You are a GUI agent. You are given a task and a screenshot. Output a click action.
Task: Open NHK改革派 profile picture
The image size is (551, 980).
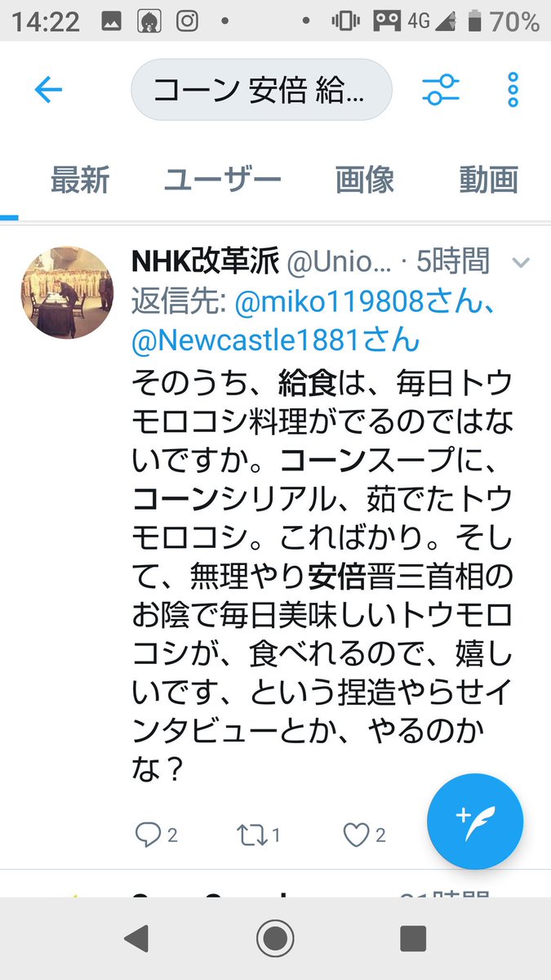point(67,292)
